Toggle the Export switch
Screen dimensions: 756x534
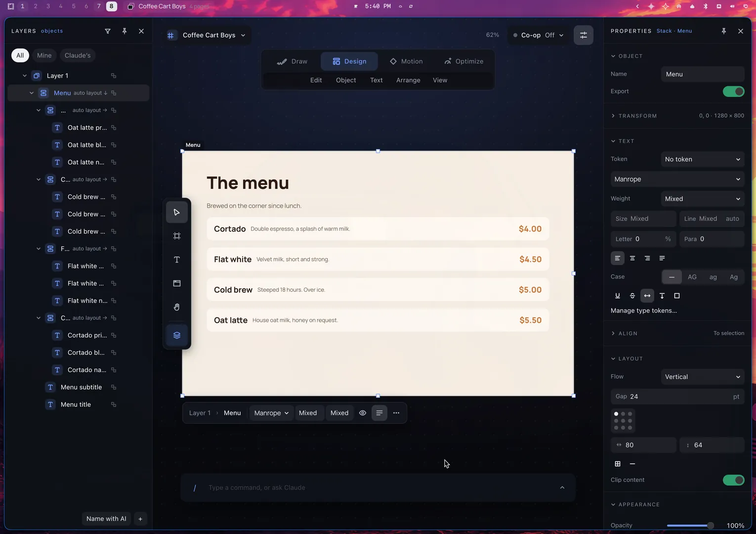733,91
